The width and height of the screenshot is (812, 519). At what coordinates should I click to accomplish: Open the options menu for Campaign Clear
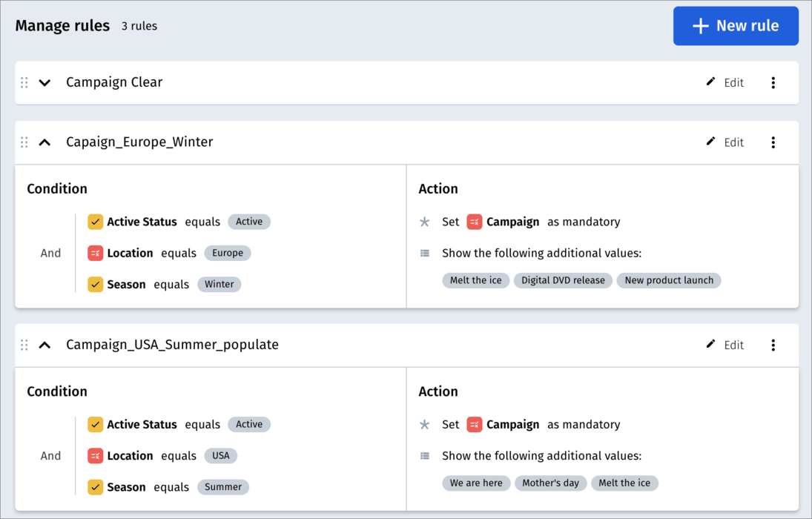[773, 82]
